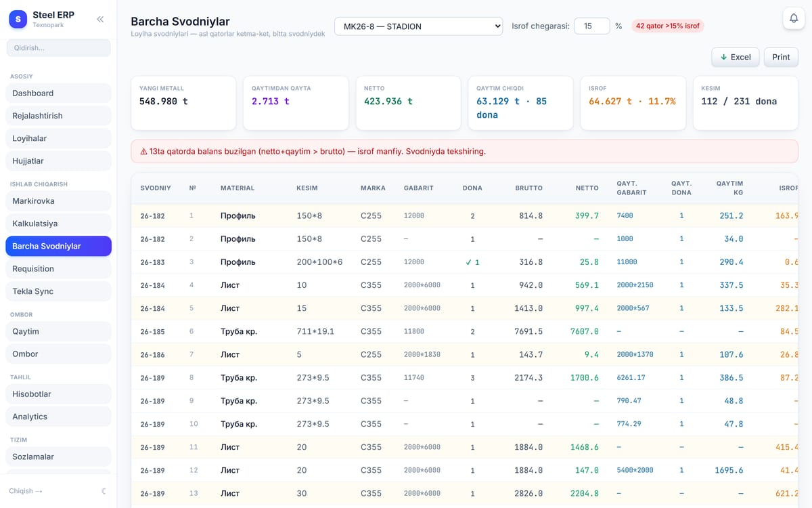812x508 pixels.
Task: Click the Yangi Metall 548.980 t card
Action: [x=183, y=103]
